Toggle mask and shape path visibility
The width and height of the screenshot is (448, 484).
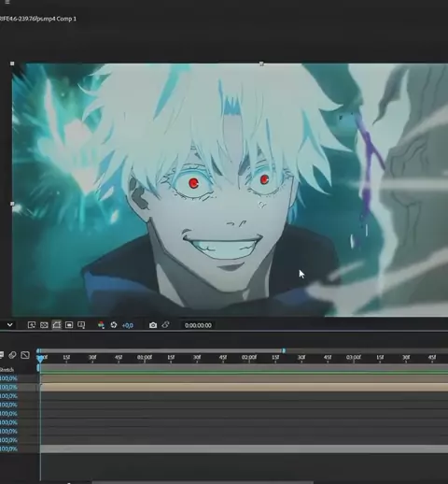tap(57, 325)
